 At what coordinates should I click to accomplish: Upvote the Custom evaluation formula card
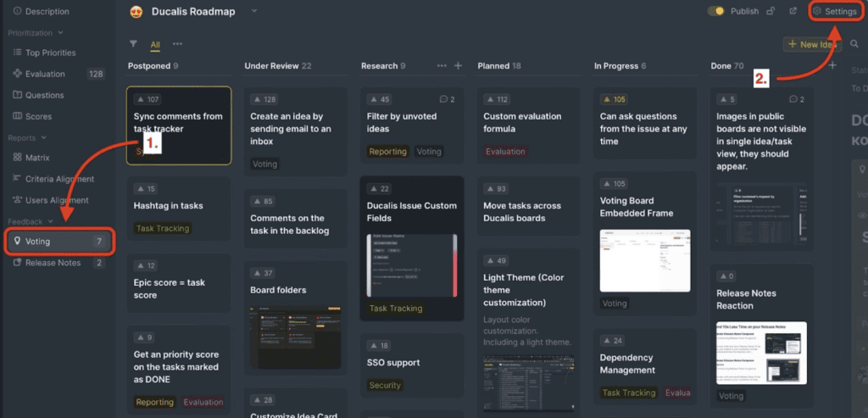click(x=498, y=100)
